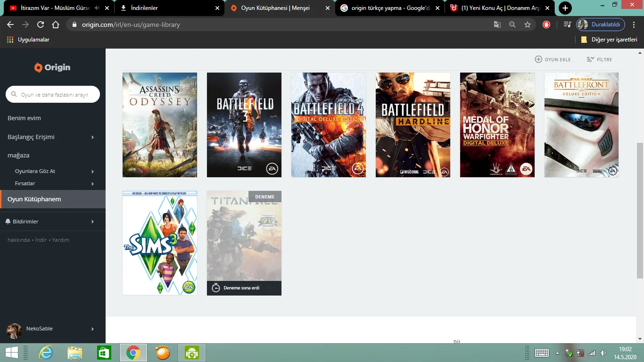The image size is (644, 362).
Task: Go to Benim evim
Action: coord(24,118)
